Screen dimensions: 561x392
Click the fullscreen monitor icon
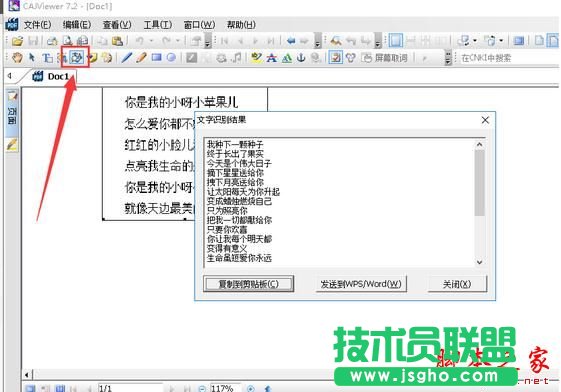click(x=518, y=41)
